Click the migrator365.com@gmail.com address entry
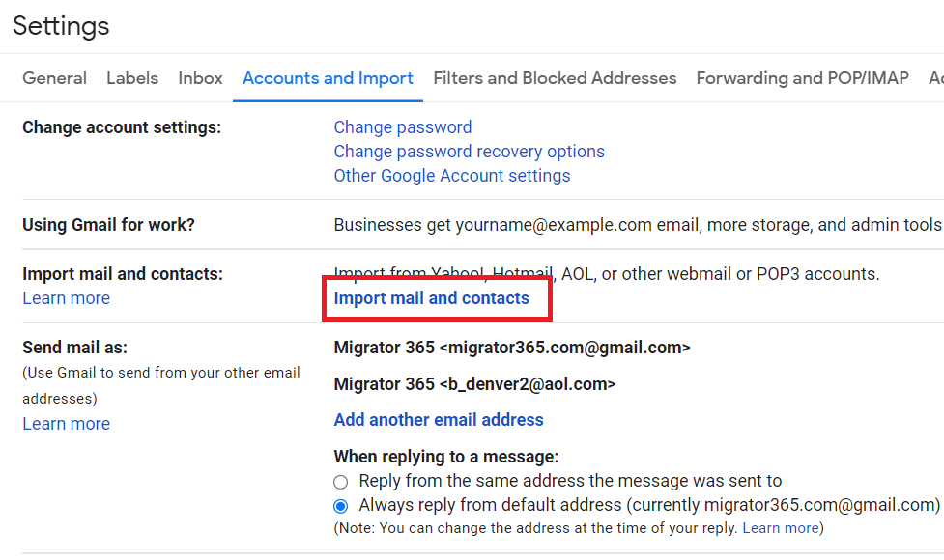This screenshot has width=944, height=560. (x=512, y=348)
